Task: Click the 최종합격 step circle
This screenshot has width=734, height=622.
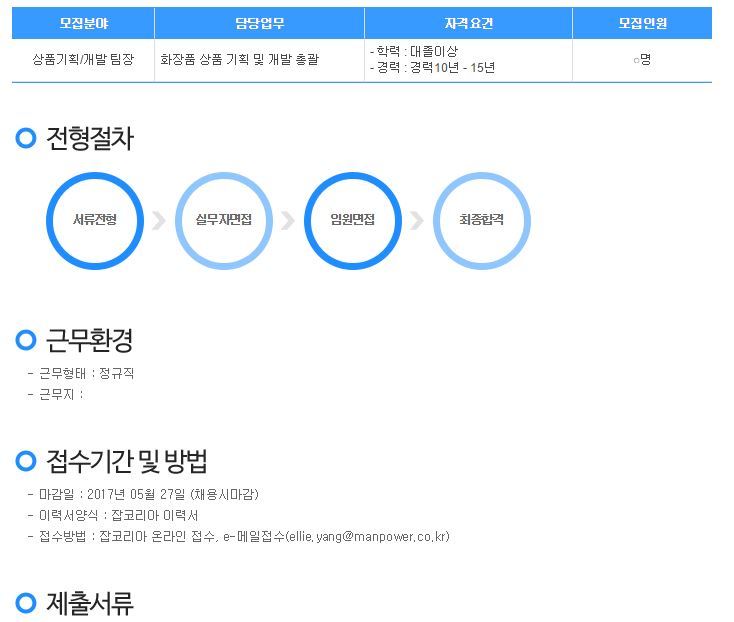Action: 482,221
